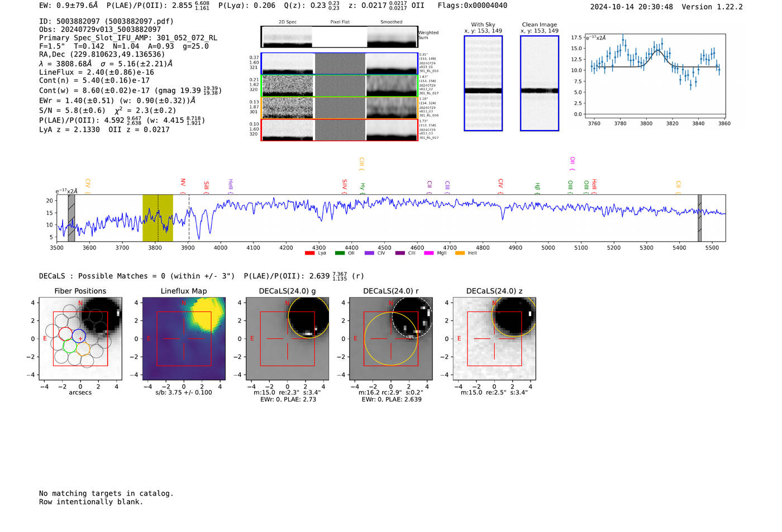Click the EW: 0.9±79.6Å header value
Screen dimensions: 782x532
pos(69,6)
